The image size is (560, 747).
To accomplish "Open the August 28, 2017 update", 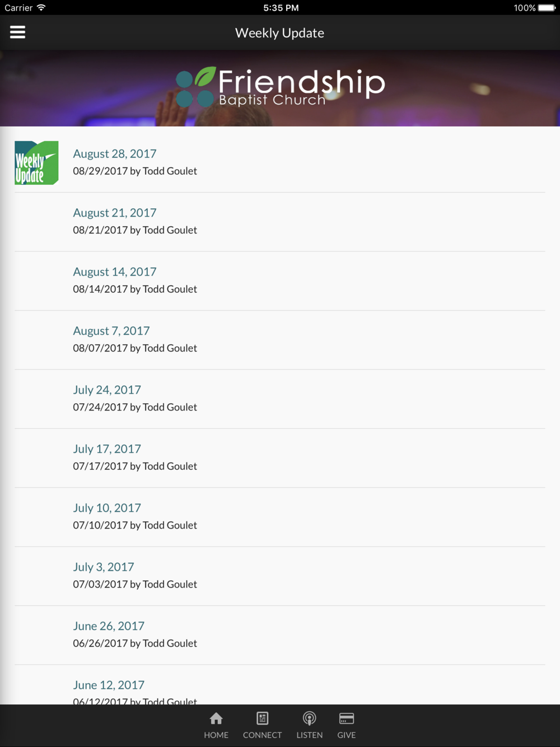I will [x=280, y=162].
